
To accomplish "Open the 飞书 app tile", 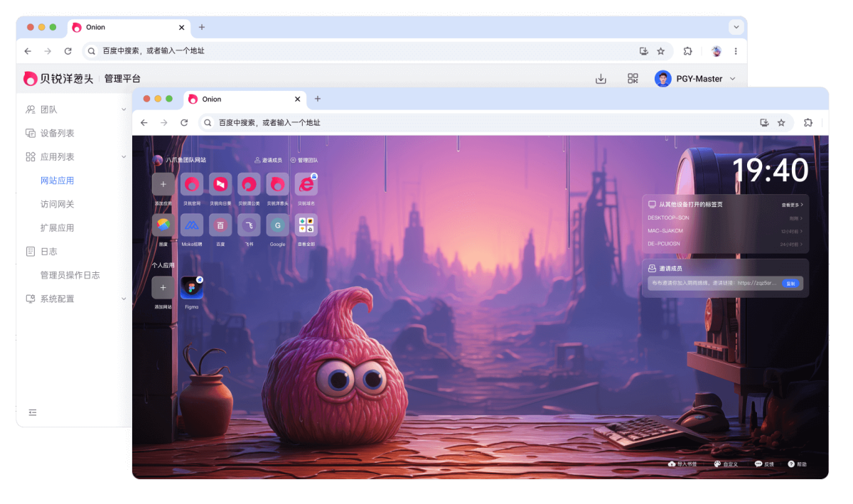I will [249, 225].
